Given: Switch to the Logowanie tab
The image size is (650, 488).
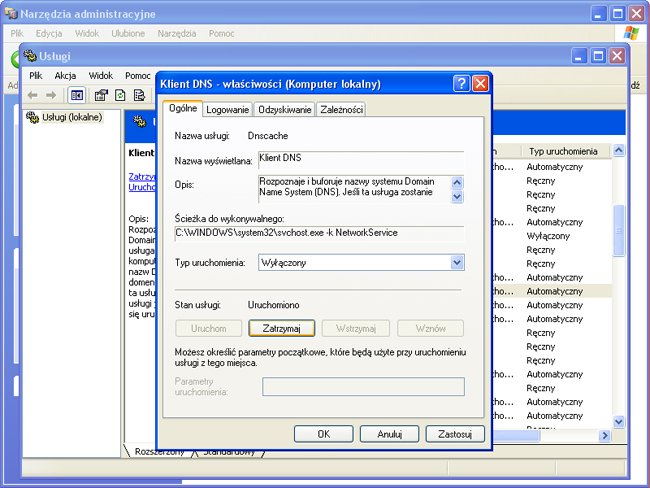Looking at the screenshot, I should tap(228, 109).
